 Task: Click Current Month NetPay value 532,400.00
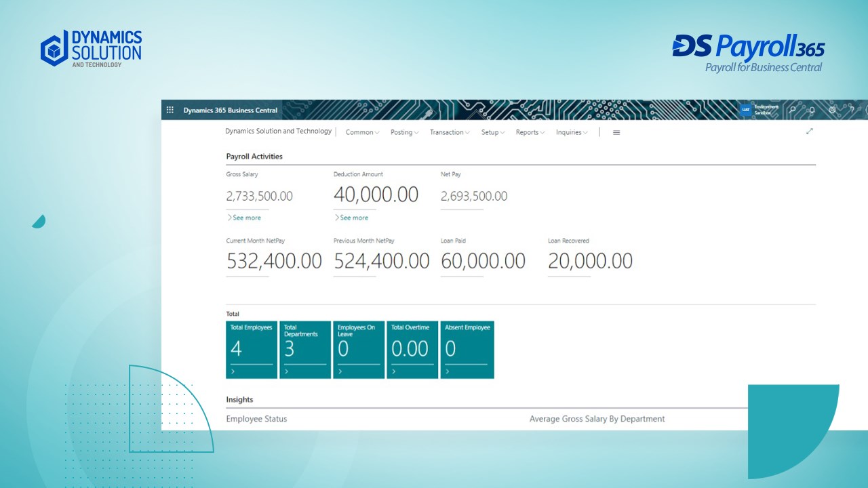(274, 261)
